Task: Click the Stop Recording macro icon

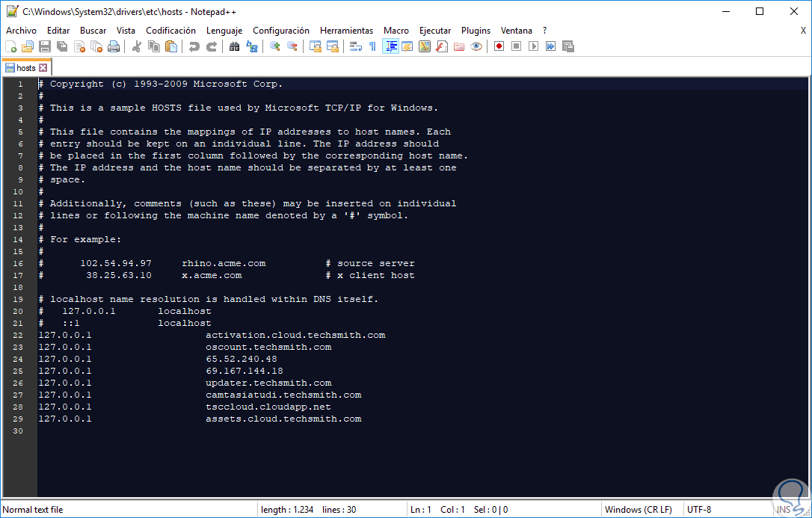Action: 517,46
